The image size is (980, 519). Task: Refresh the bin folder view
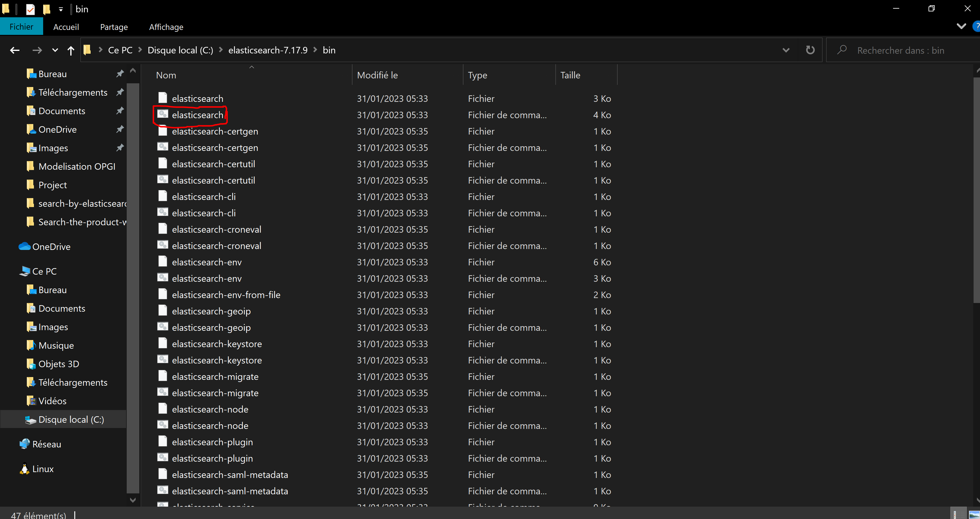click(810, 50)
